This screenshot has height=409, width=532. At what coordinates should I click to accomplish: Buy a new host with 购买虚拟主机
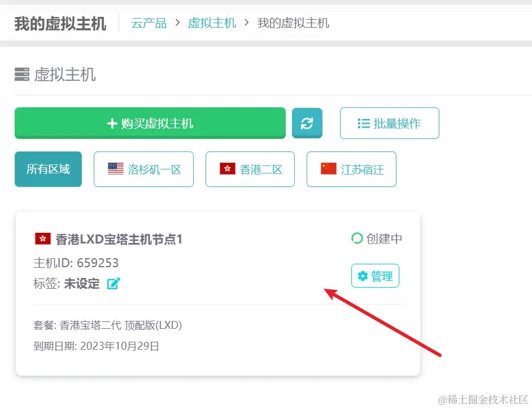coord(150,123)
